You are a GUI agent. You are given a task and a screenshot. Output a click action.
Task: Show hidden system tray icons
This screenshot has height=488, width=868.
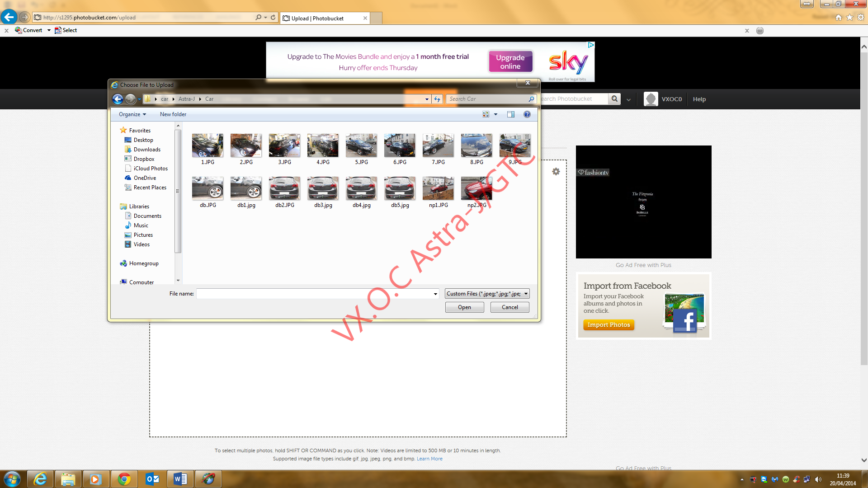click(742, 479)
